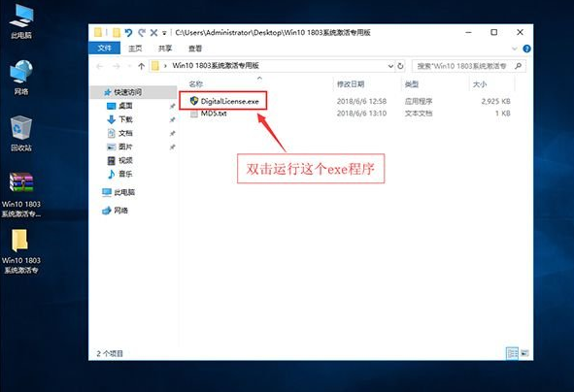574x392 pixels.
Task: Open the quick access toolbar dropdown arrow
Action: click(x=164, y=33)
